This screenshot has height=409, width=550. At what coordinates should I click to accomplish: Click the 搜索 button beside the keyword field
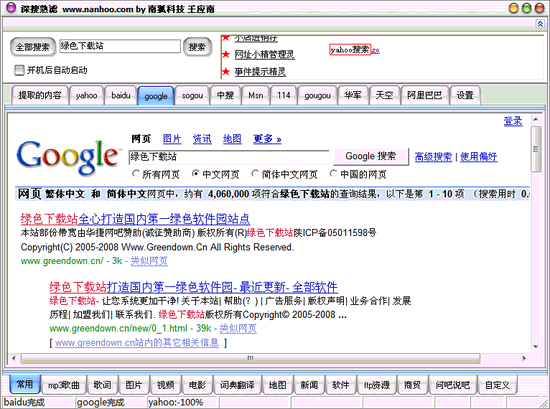tap(197, 47)
